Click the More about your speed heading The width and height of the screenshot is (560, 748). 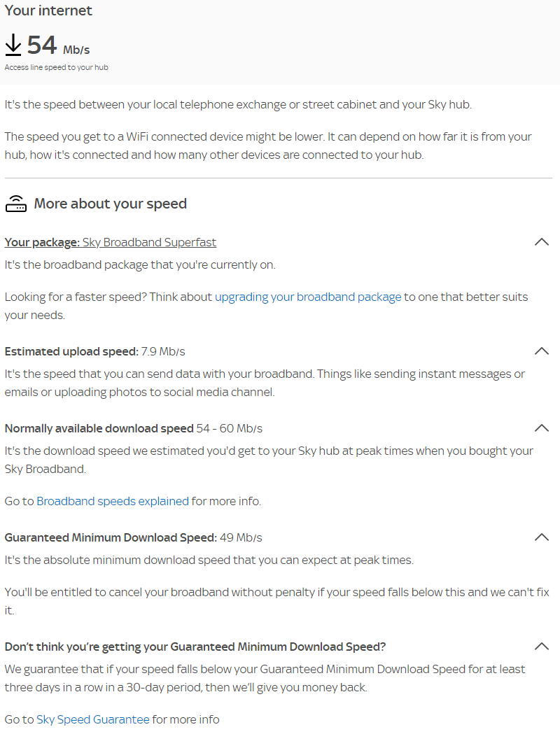tap(110, 204)
